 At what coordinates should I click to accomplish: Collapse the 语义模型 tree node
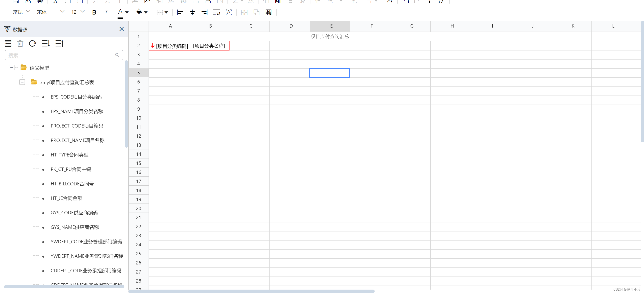pyautogui.click(x=11, y=68)
